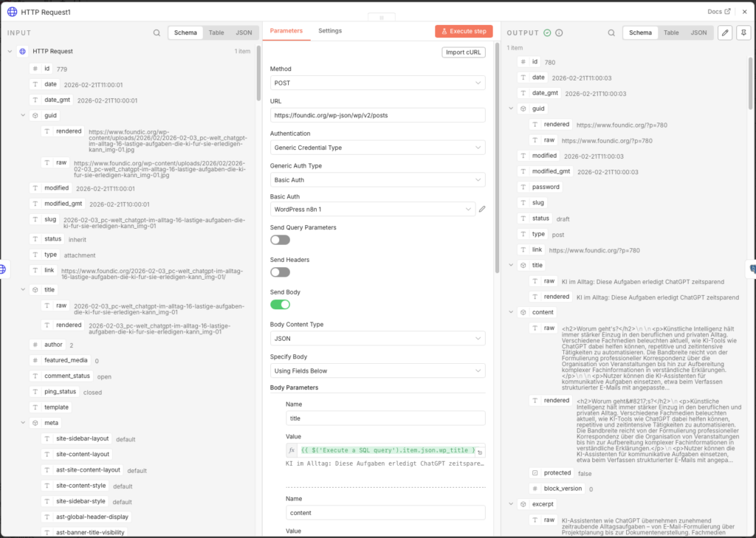Select the JSON view in OUTPUT panel

698,32
